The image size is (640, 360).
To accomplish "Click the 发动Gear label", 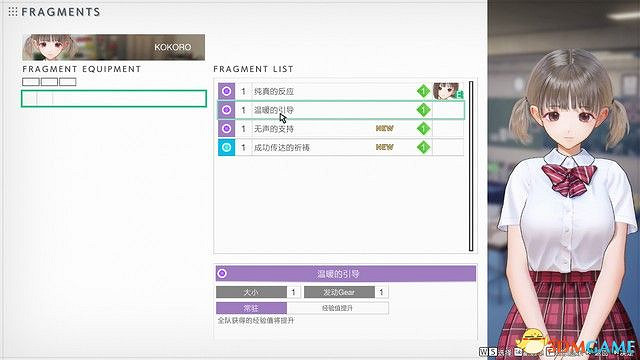I will 339,292.
